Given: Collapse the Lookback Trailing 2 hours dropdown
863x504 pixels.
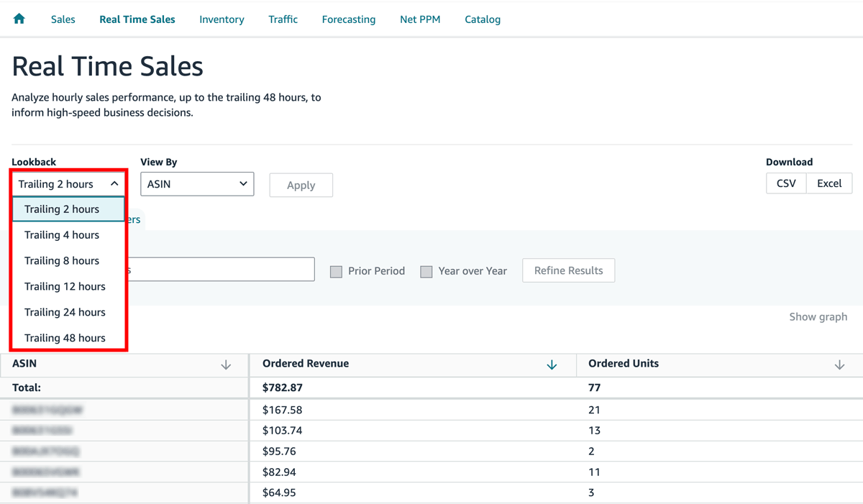Looking at the screenshot, I should (x=68, y=184).
